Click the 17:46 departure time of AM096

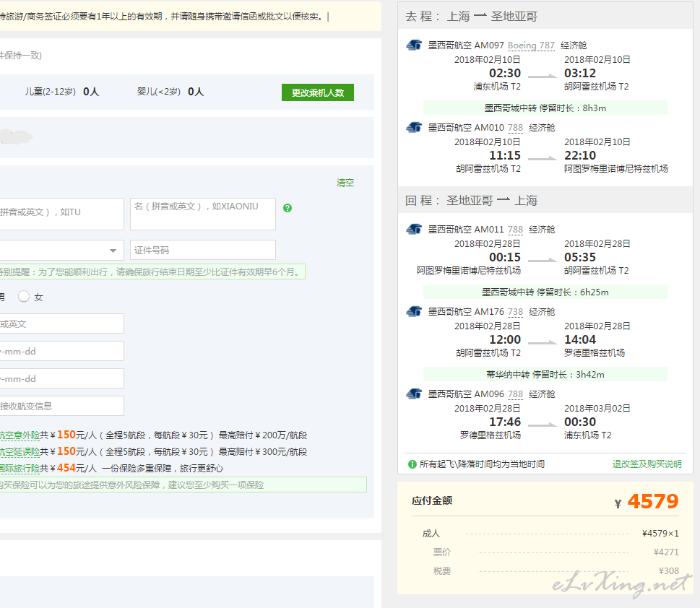coord(505,422)
